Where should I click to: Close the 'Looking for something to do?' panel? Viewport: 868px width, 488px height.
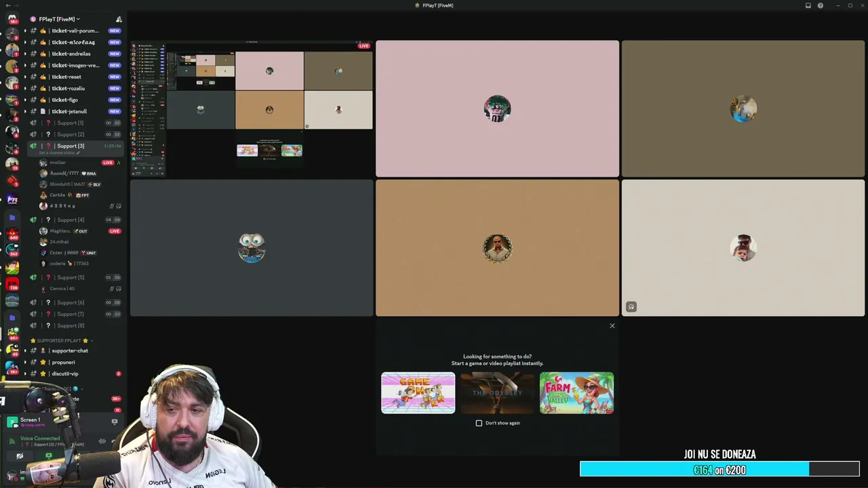[612, 326]
